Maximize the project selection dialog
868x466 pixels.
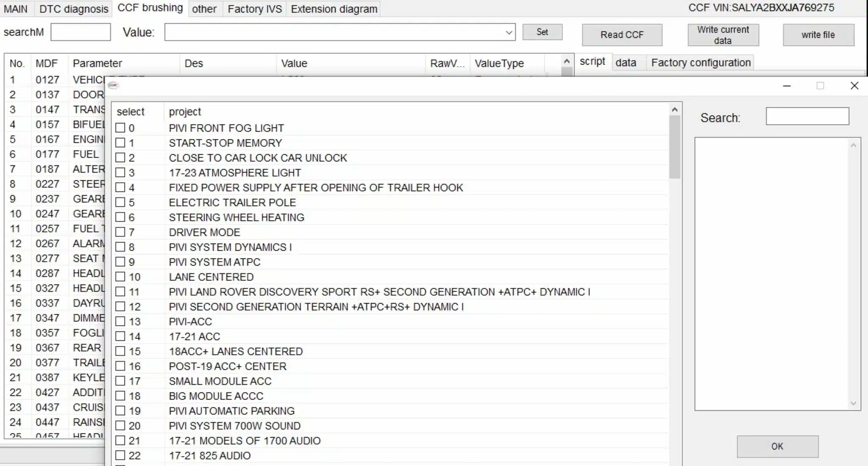click(820, 86)
